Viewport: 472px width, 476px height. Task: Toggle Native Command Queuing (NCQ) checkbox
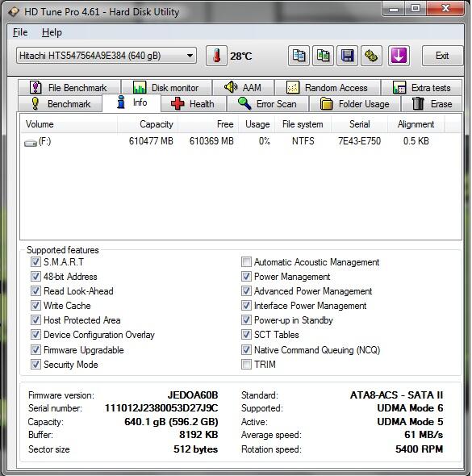pos(246,349)
